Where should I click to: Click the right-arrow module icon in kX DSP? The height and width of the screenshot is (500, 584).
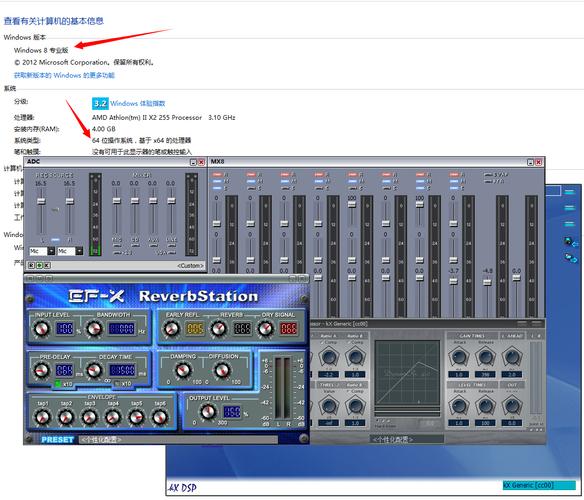(x=570, y=258)
